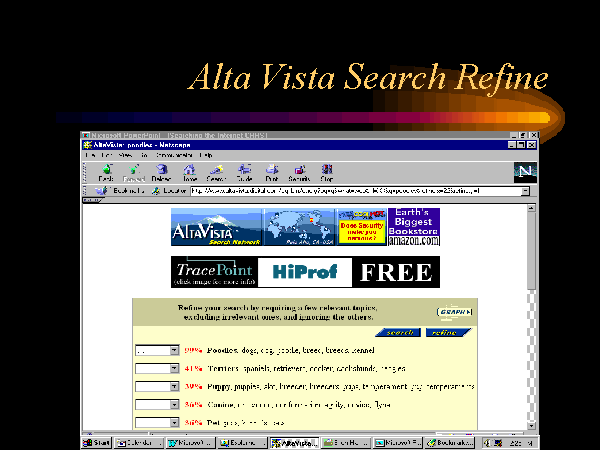Click the Print toolbar icon
The image size is (600, 450).
(x=272, y=172)
